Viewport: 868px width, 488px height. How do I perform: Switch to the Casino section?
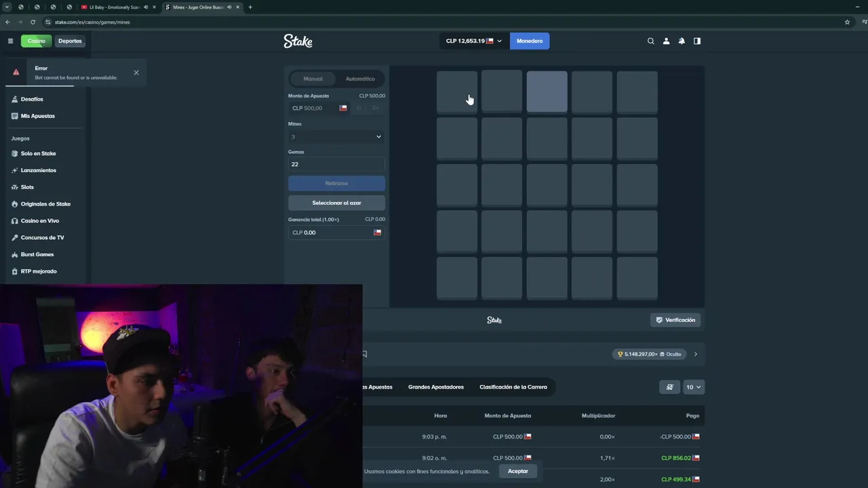coord(36,41)
